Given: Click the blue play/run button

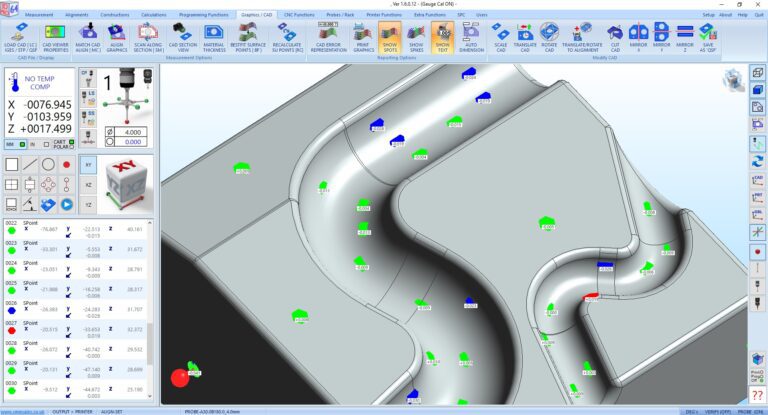Looking at the screenshot, I should coord(67,204).
